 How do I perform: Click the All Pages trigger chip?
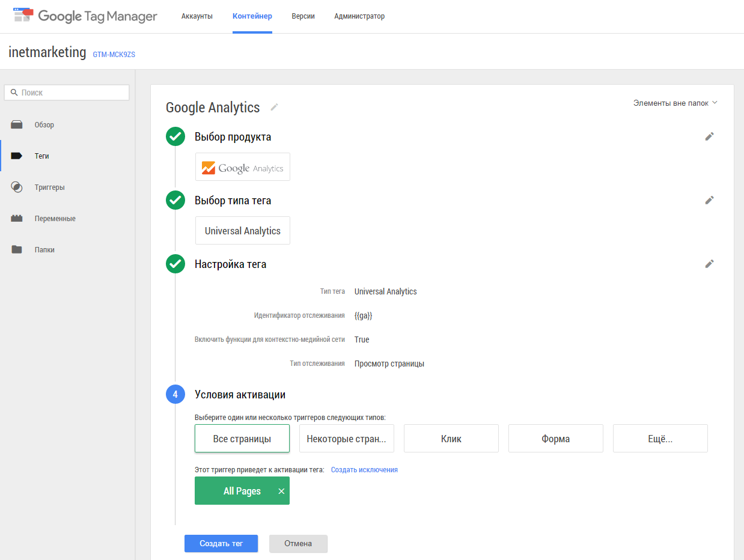coord(242,491)
